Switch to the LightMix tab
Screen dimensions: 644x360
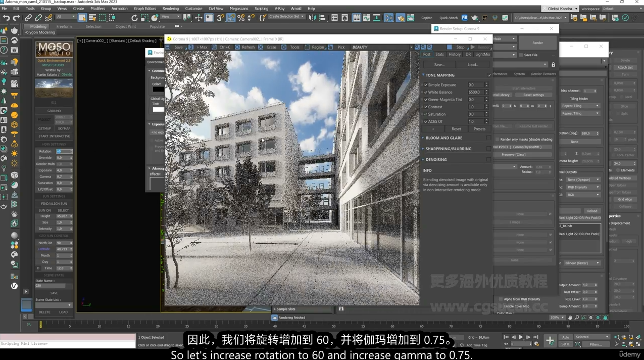[x=482, y=55]
